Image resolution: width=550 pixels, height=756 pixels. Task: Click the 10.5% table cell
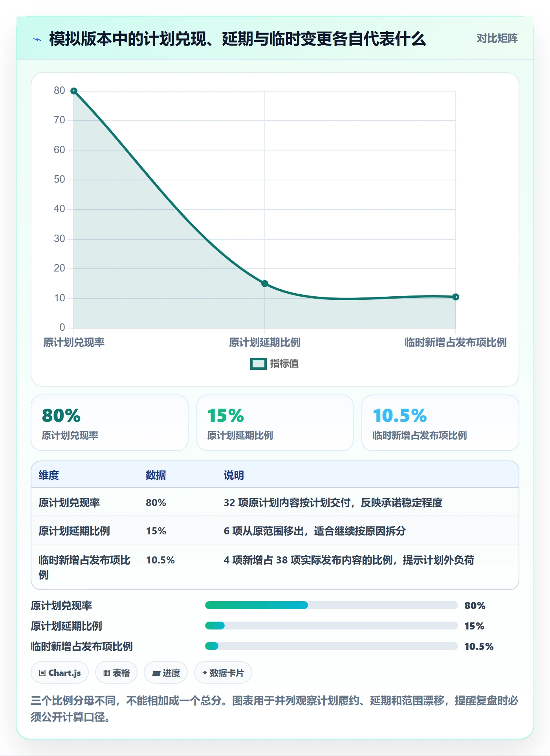tap(160, 560)
